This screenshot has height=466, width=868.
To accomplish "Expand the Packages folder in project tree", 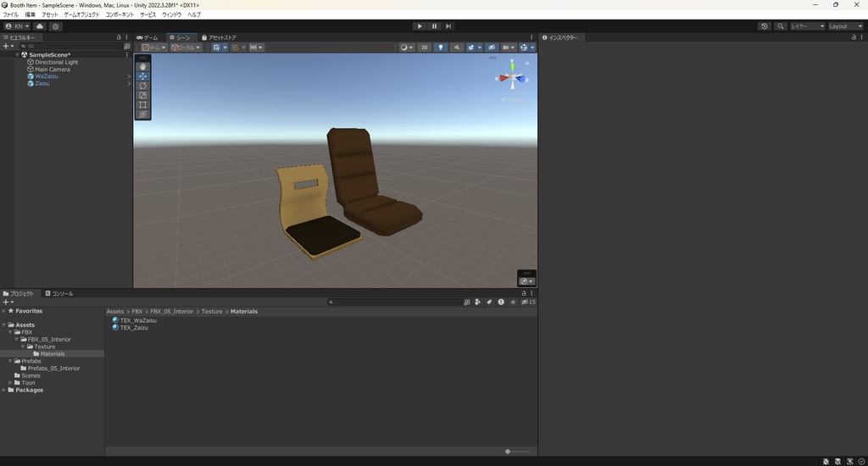I will tap(4, 390).
